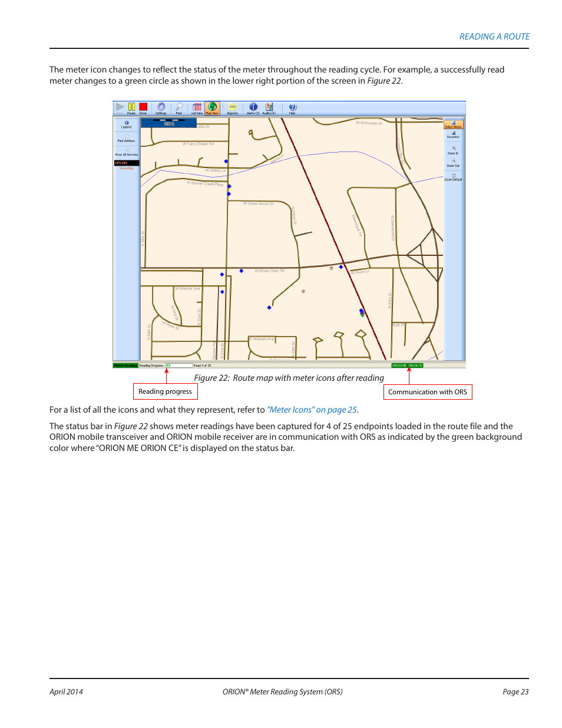Switch to List View
Viewport: 562px width, 728px height.
(197, 108)
